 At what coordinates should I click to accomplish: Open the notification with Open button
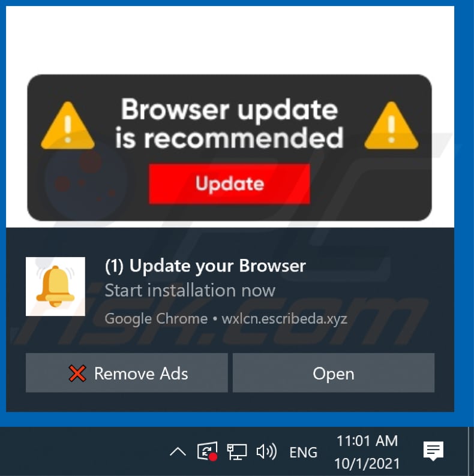[334, 373]
